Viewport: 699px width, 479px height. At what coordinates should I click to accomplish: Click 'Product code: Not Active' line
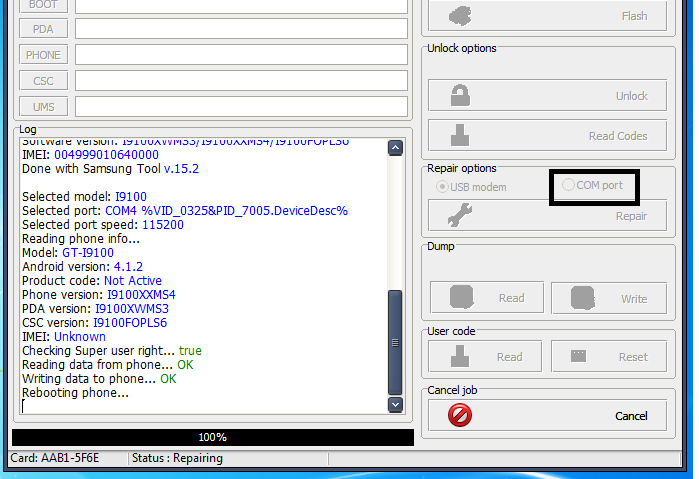(92, 281)
